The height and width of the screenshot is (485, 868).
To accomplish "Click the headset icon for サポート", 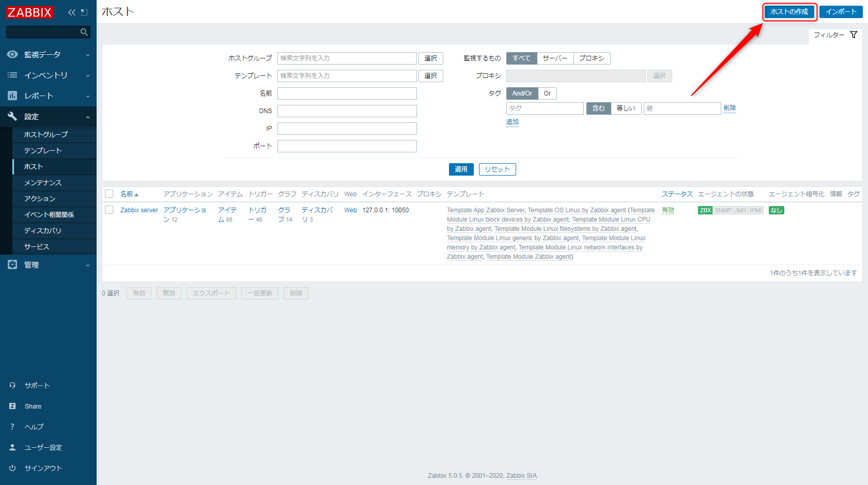I will 12,385.
